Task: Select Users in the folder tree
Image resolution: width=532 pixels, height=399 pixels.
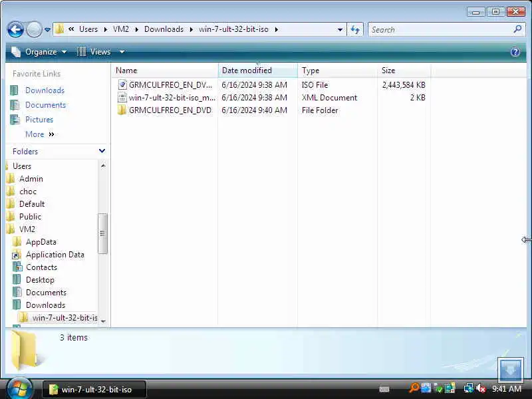Action: click(22, 166)
